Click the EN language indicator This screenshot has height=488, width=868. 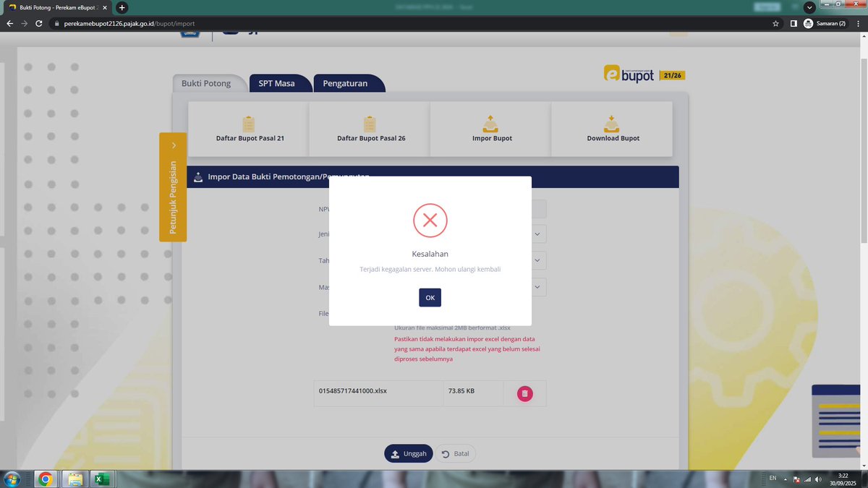pos(773,479)
